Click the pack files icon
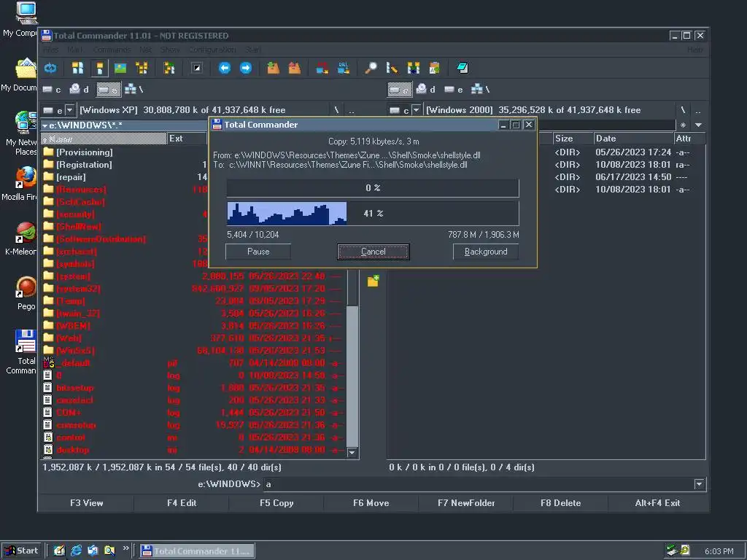The width and height of the screenshot is (747, 560). [x=273, y=68]
